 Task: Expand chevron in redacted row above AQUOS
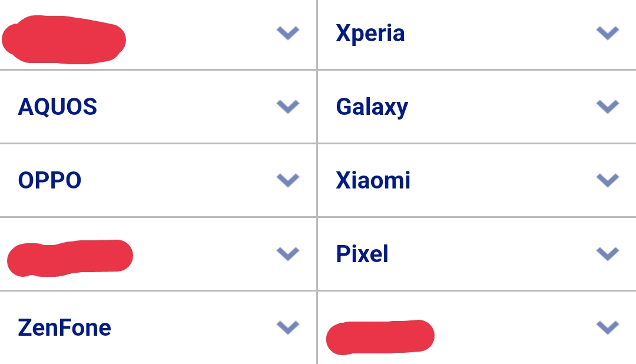click(x=288, y=33)
